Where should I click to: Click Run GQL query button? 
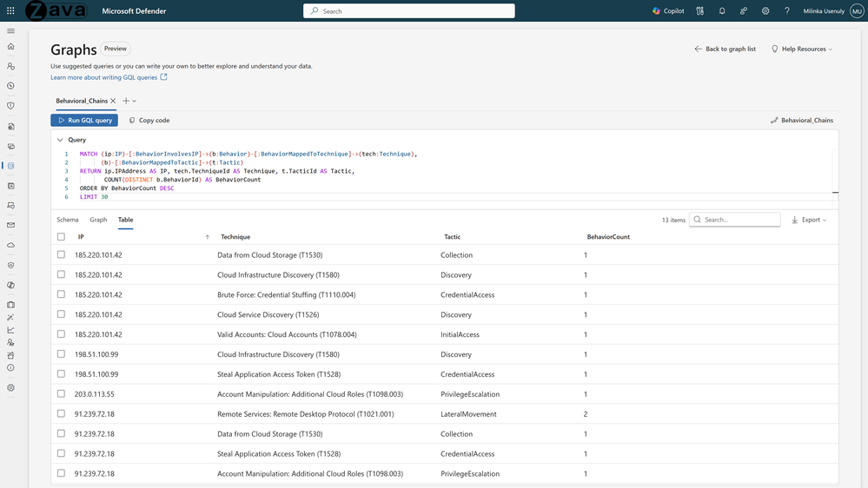pyautogui.click(x=84, y=120)
